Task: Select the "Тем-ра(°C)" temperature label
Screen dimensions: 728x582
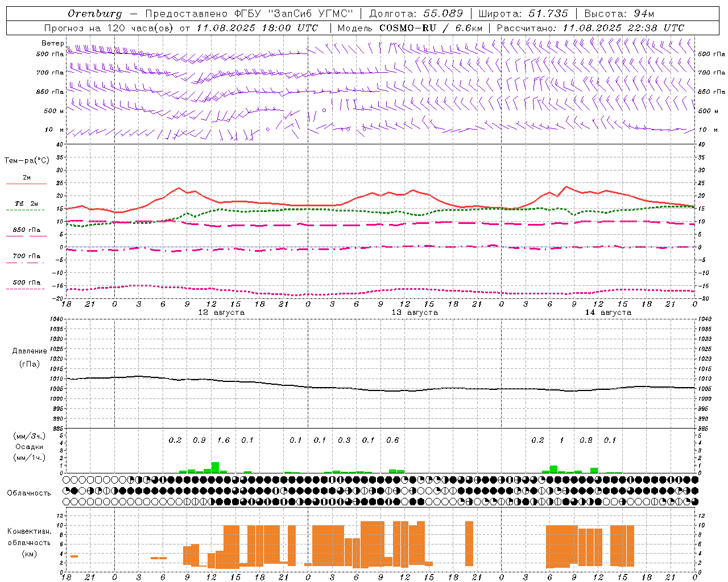Action: pos(27,161)
